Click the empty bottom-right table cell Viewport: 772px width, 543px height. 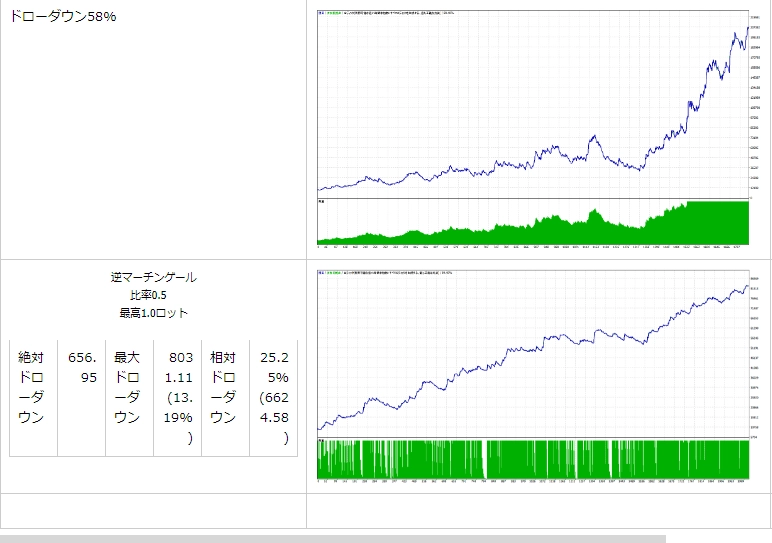(x=535, y=510)
